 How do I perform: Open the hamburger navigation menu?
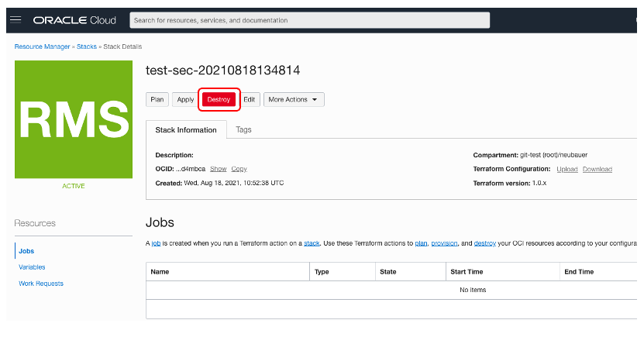pos(15,19)
